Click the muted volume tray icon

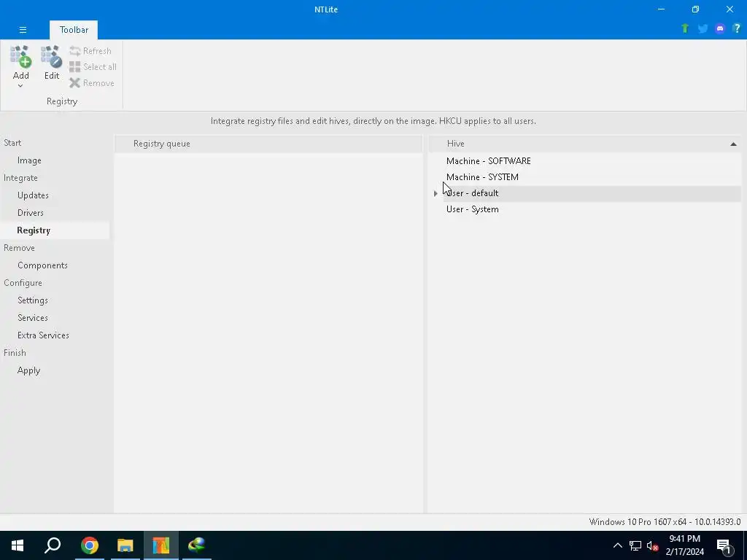pyautogui.click(x=652, y=545)
